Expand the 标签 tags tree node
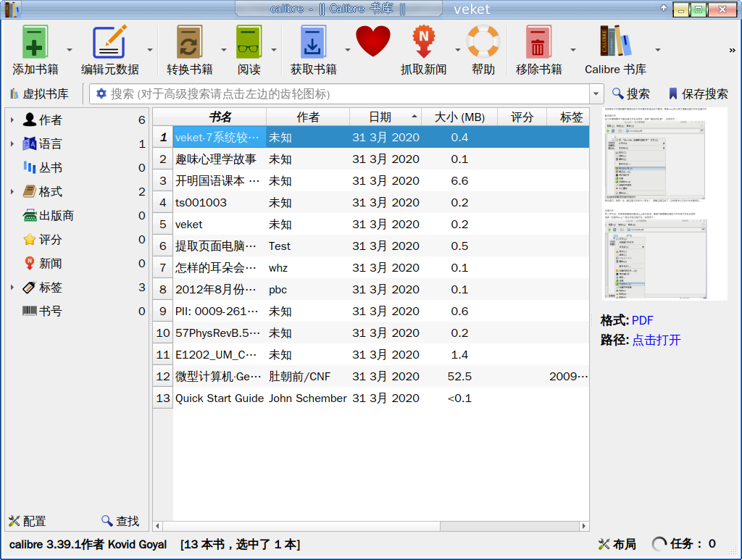The image size is (742, 560). (x=12, y=287)
